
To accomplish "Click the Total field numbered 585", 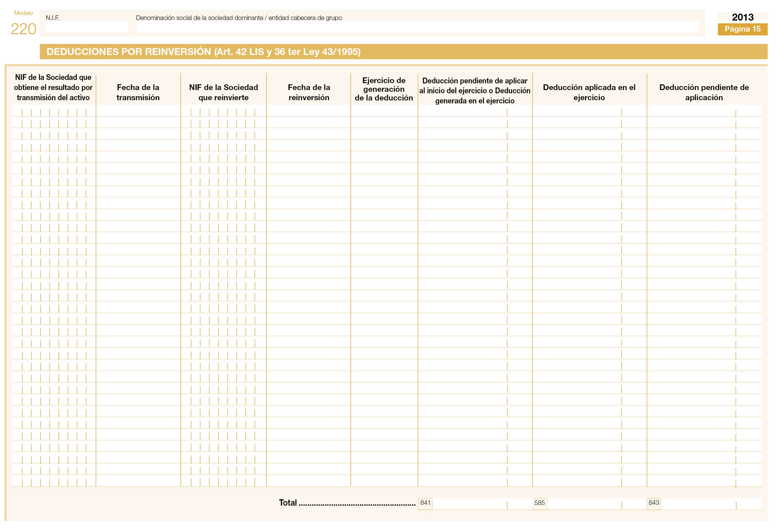I will (589, 504).
